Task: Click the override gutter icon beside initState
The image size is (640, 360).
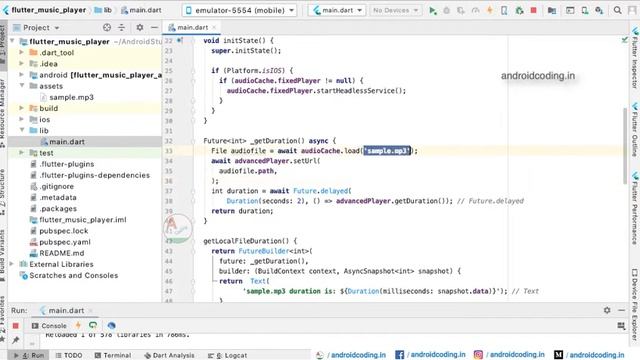Action: [x=180, y=40]
